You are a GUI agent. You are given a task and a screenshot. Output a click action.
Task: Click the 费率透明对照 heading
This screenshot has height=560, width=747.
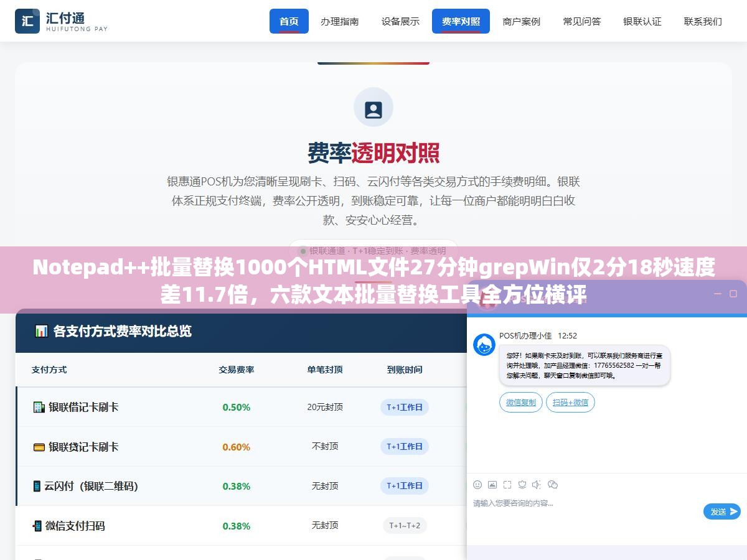(x=374, y=152)
